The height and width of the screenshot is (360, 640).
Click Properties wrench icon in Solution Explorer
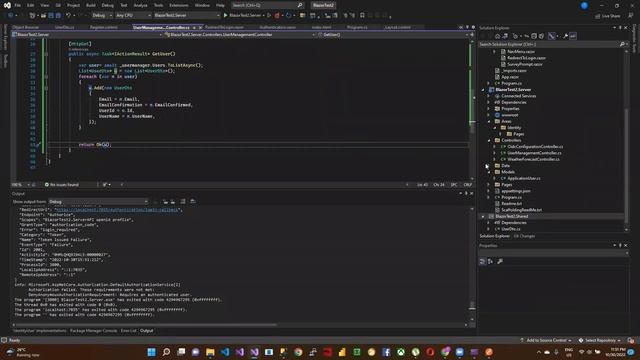coord(565,36)
